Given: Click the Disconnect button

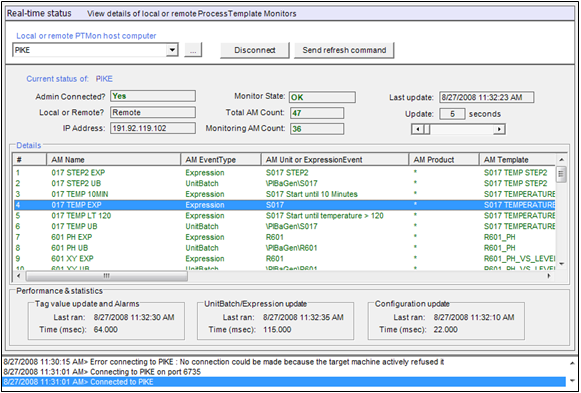Looking at the screenshot, I should [255, 50].
